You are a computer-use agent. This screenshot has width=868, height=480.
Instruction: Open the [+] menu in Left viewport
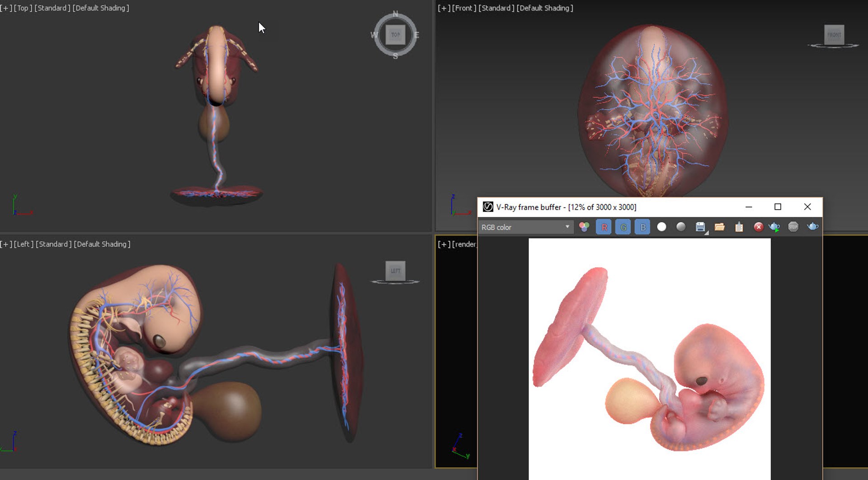[x=6, y=244]
